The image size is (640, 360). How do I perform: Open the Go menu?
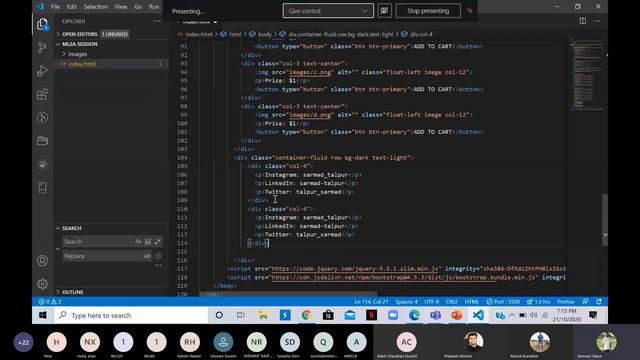tap(138, 7)
